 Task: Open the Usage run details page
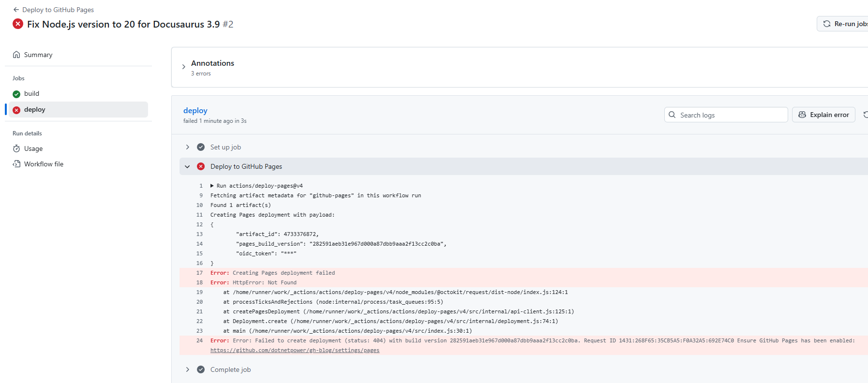tap(33, 148)
